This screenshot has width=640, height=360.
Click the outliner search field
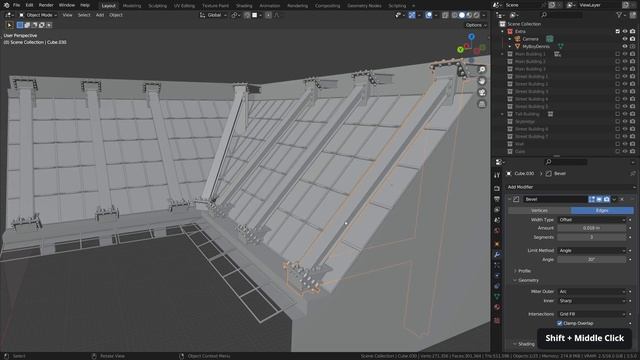coord(562,15)
